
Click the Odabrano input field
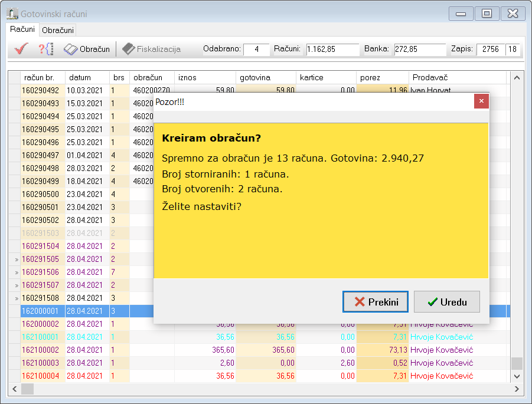coord(256,50)
